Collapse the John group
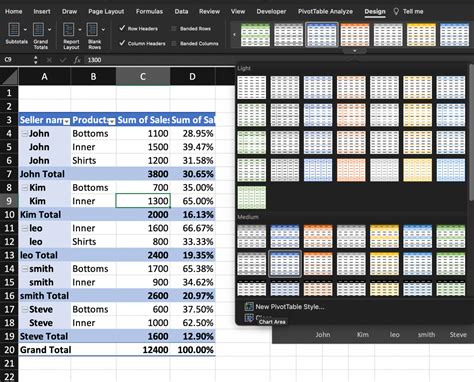This screenshot has width=474, height=382. 24,134
